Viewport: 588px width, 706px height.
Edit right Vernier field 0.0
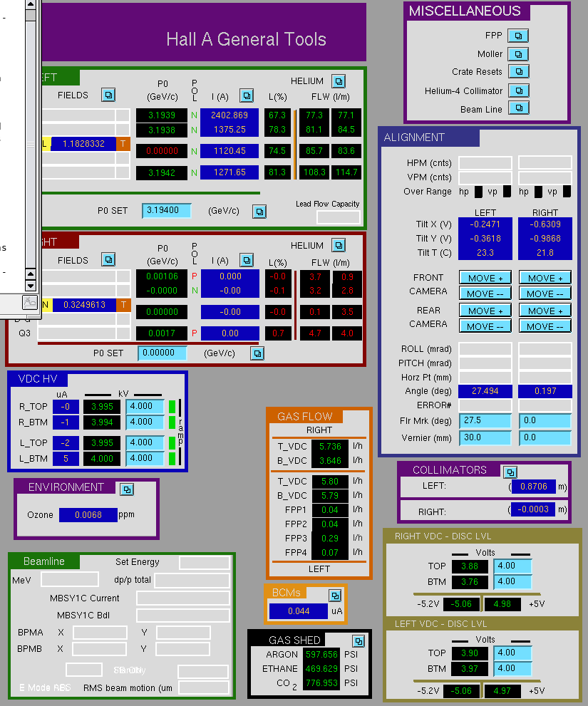545,437
